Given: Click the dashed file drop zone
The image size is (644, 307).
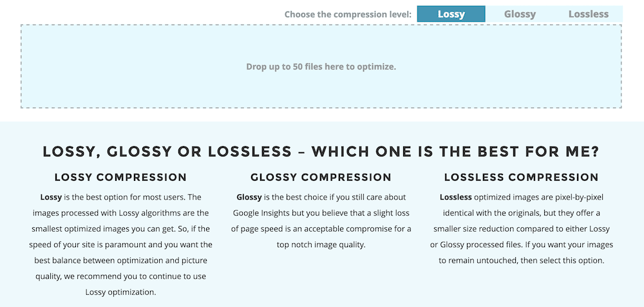Looking at the screenshot, I should click(321, 67).
